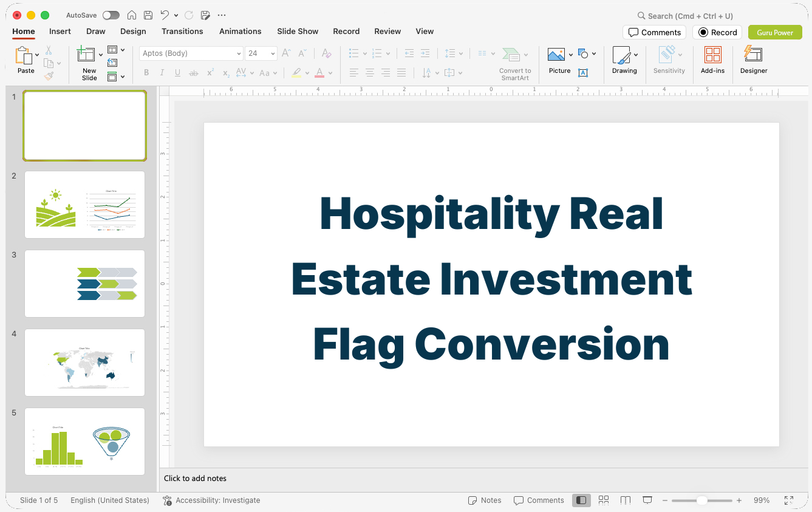Click the Cut scissors icon
The image size is (812, 512).
point(49,50)
